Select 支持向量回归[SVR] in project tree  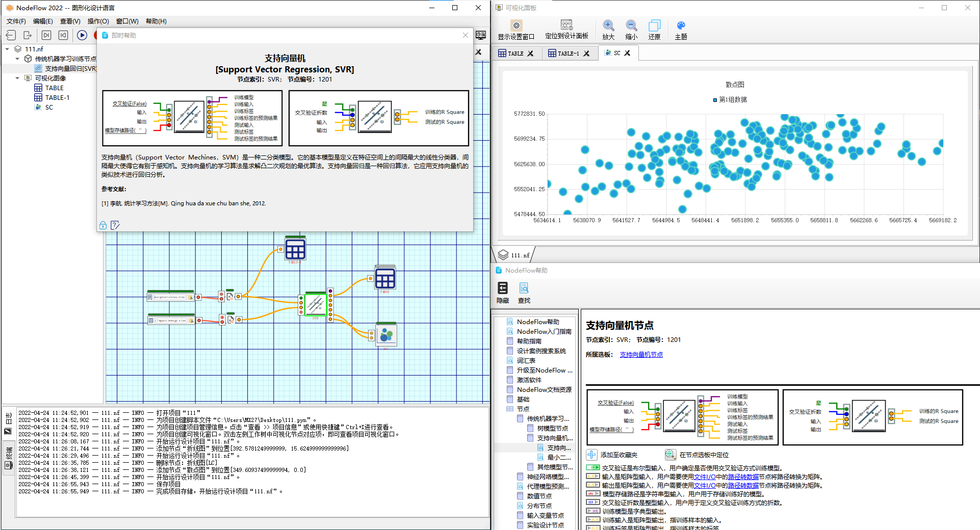pos(66,69)
